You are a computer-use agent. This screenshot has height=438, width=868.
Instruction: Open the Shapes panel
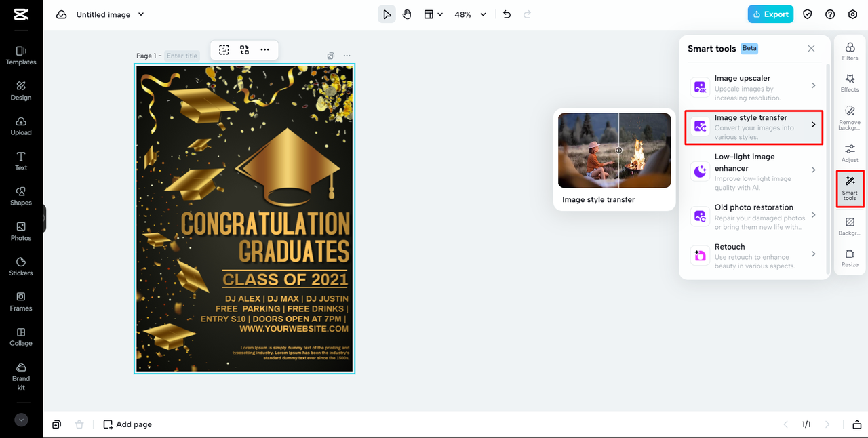21,197
